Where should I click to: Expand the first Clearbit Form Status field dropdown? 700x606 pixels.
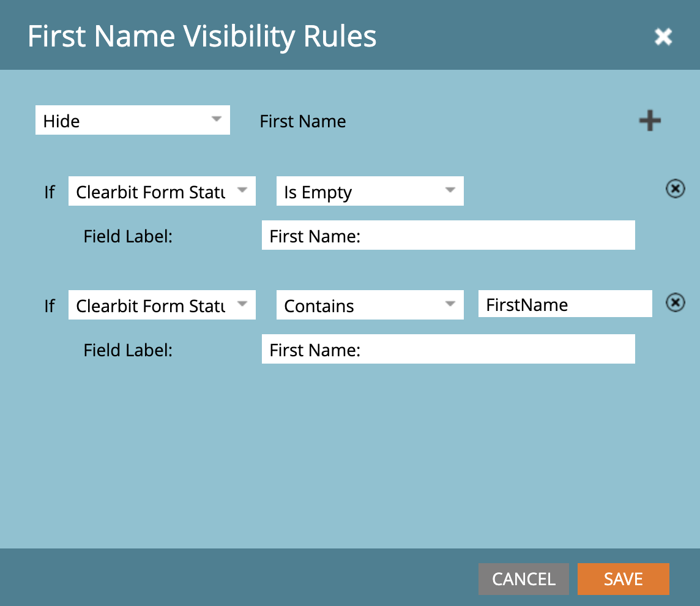[x=162, y=191]
